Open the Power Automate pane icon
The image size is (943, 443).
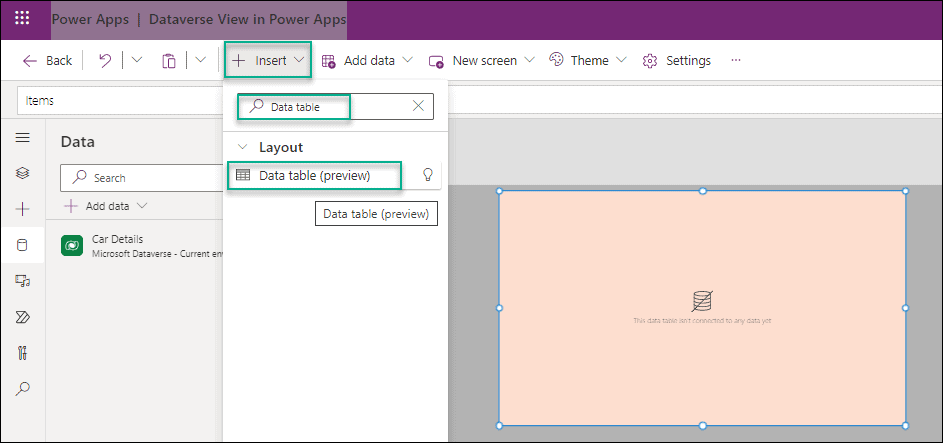pos(23,317)
